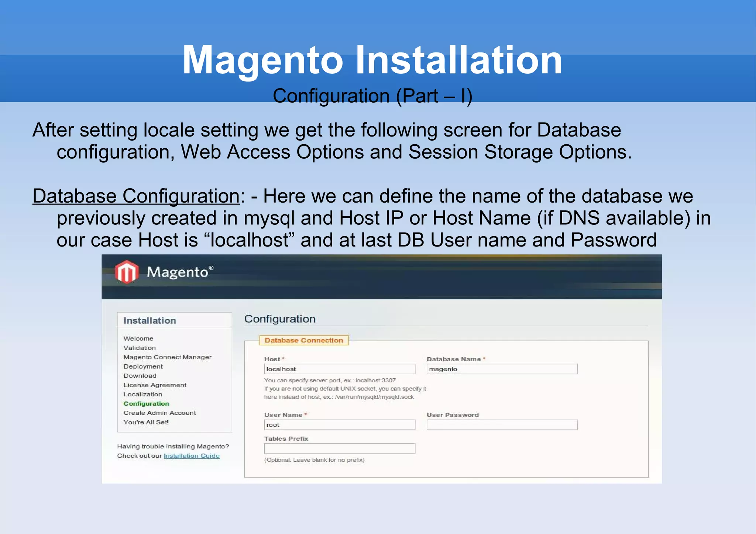Click the 'Configuration (Part – I)' subtitle
This screenshot has height=534, width=756.
tap(372, 96)
